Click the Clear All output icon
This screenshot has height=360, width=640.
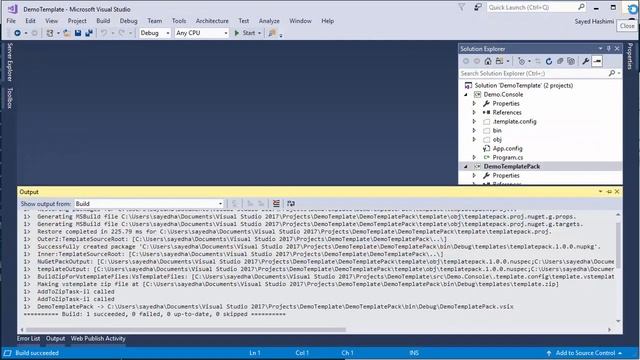click(276, 203)
